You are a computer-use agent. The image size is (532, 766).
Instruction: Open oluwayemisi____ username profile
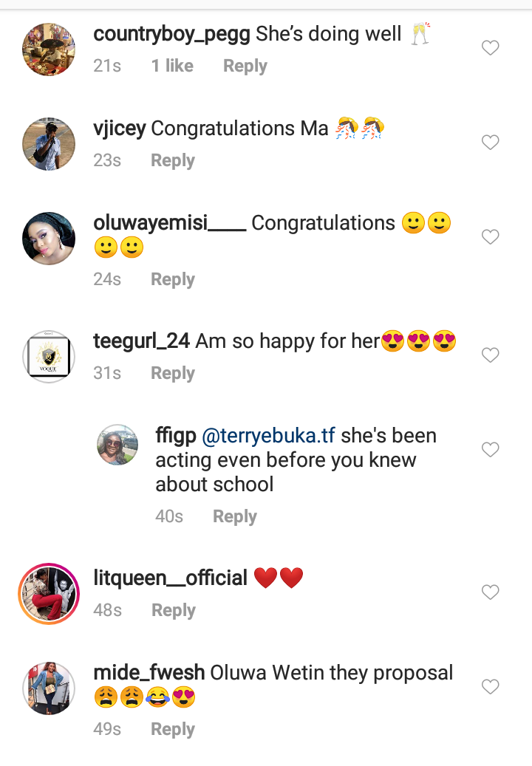(170, 223)
